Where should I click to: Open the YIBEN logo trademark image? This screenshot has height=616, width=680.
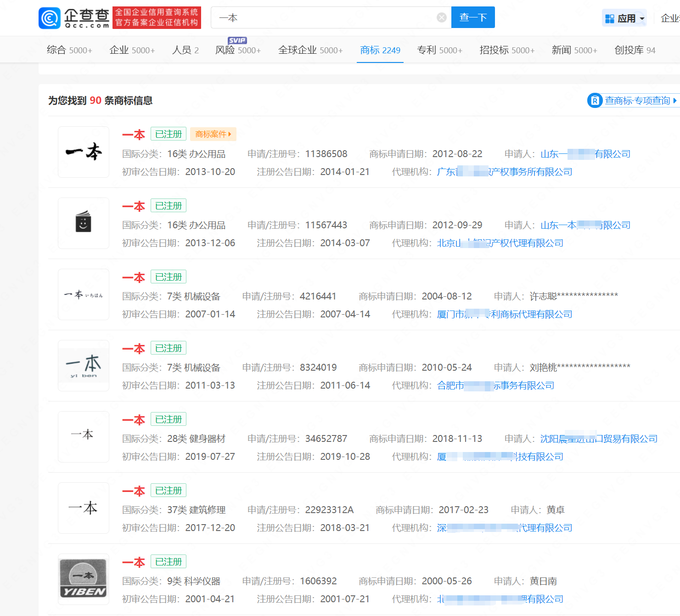84,579
